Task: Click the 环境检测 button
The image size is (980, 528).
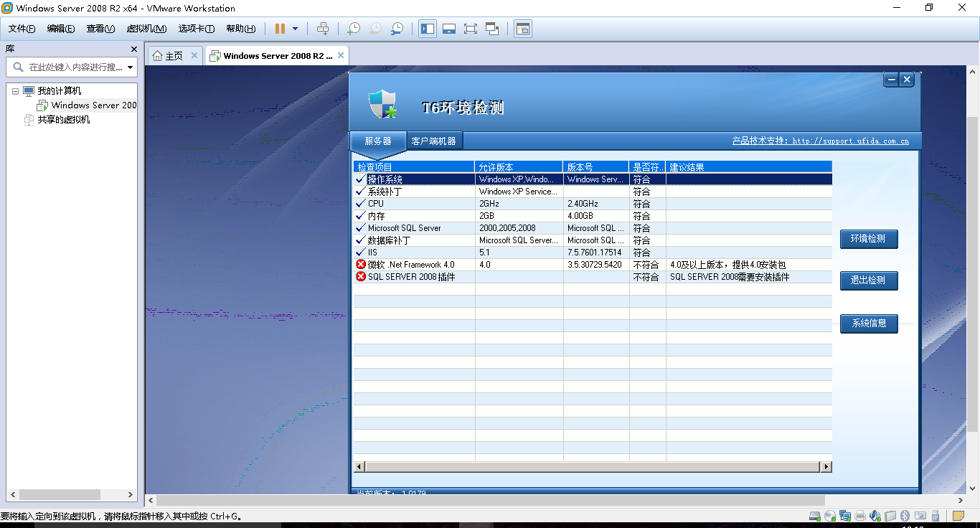Action: [x=869, y=239]
